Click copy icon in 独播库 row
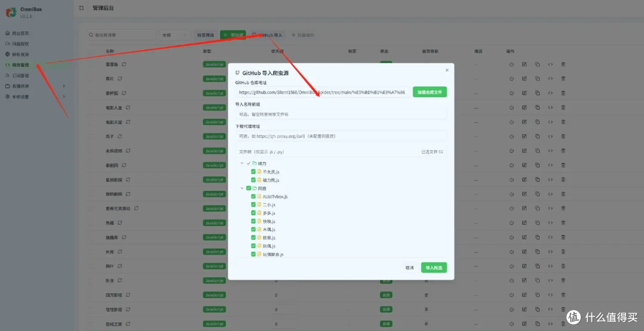The height and width of the screenshot is (331, 644). point(537,237)
